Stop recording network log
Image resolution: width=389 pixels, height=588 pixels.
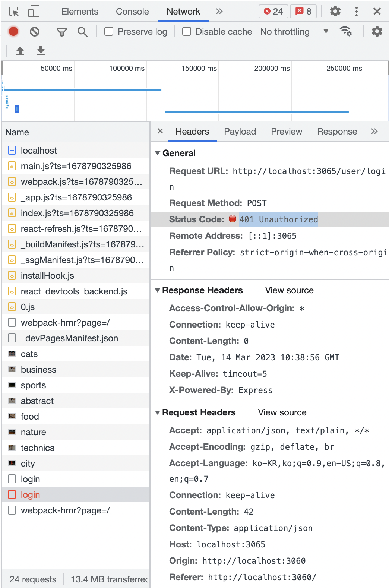[x=13, y=32]
